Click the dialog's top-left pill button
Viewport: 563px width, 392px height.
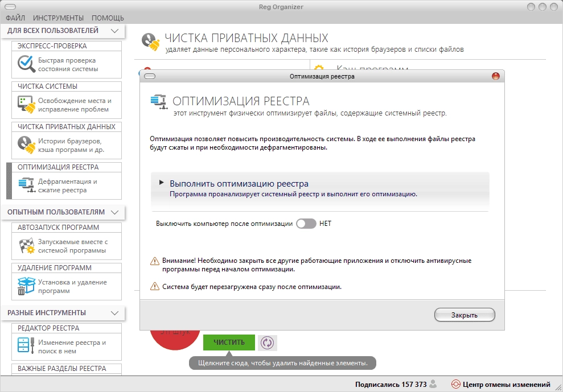click(x=149, y=76)
